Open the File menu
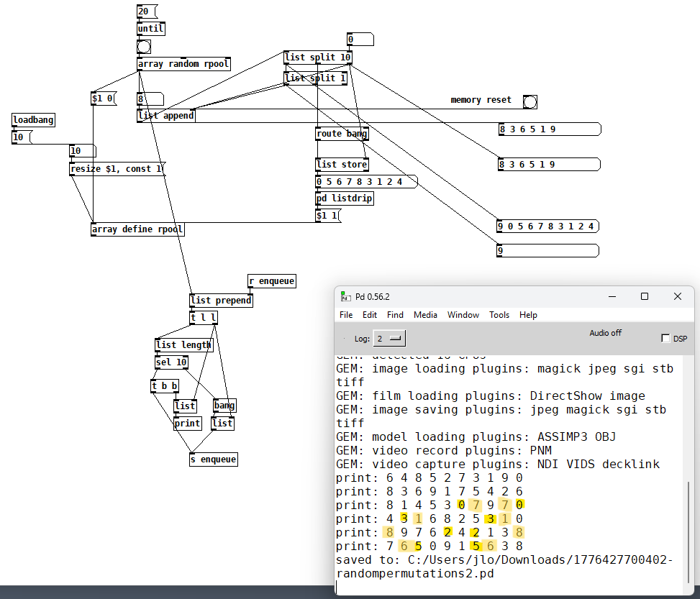The height and width of the screenshot is (599, 700). click(x=346, y=315)
